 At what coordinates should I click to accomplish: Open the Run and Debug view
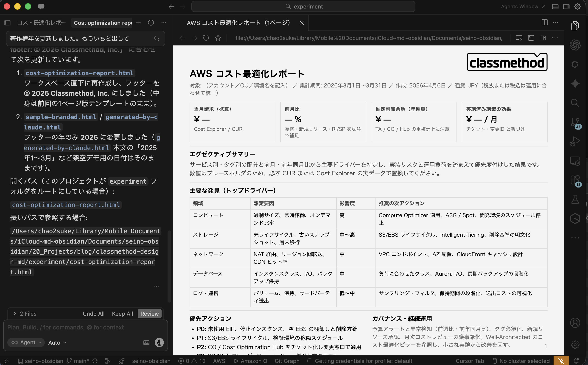[x=575, y=141]
